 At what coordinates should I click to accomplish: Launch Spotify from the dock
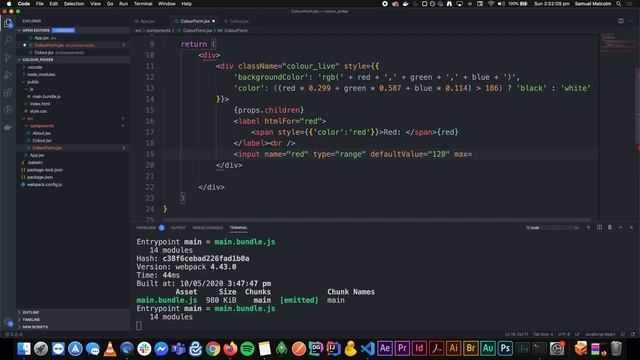tap(247, 349)
